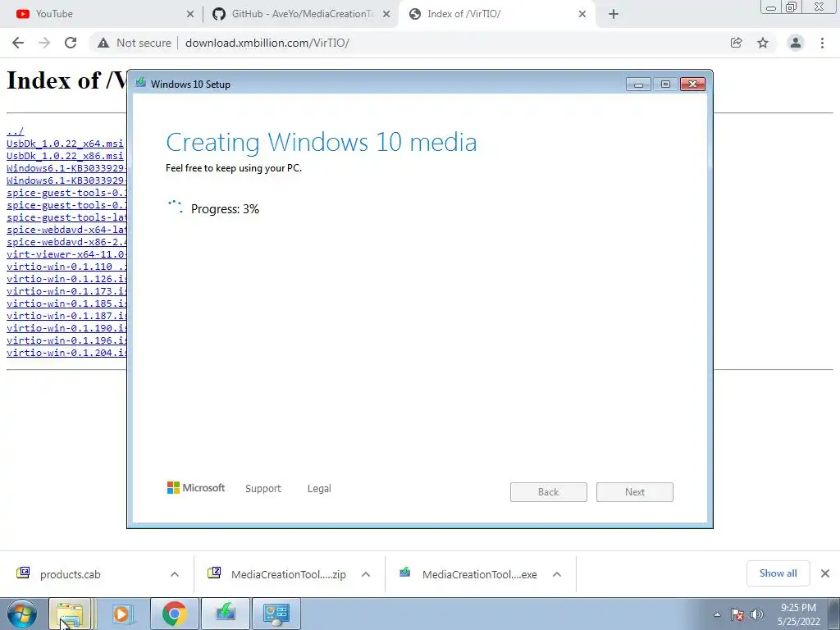This screenshot has height=630, width=840.
Task: Open spice-webdavd-x86 link
Action: point(66,242)
